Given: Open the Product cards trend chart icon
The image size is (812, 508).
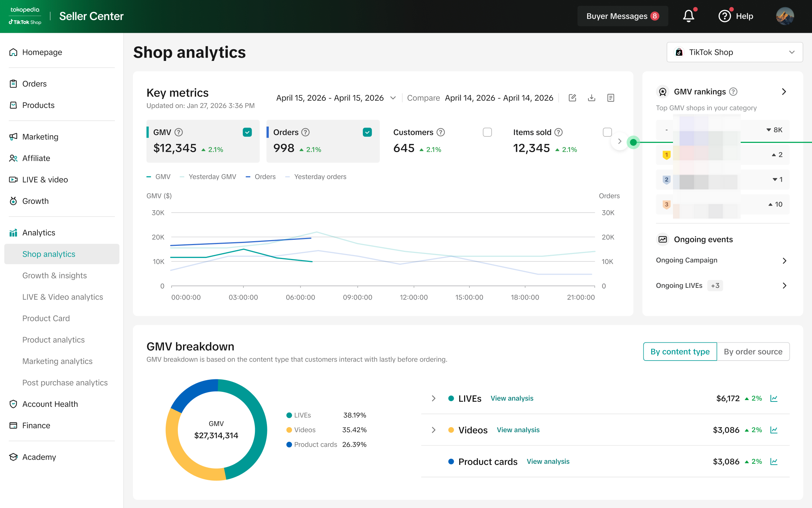Looking at the screenshot, I should 774,461.
